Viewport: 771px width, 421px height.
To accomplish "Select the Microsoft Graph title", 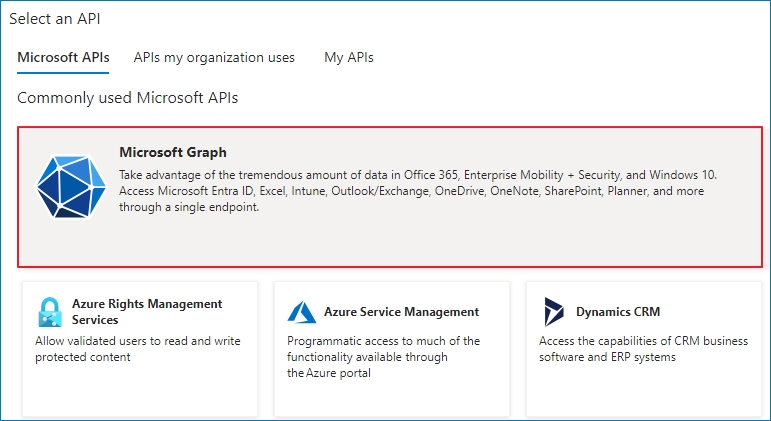I will point(173,152).
